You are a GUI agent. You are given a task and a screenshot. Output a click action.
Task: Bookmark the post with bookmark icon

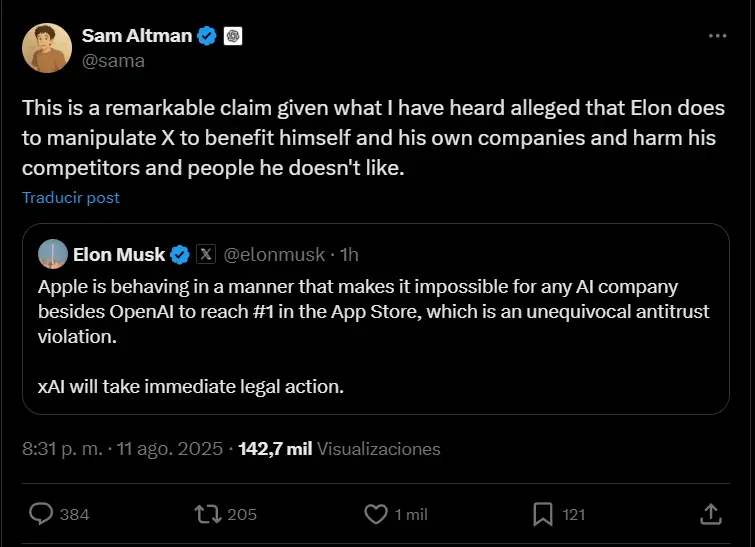(x=542, y=513)
